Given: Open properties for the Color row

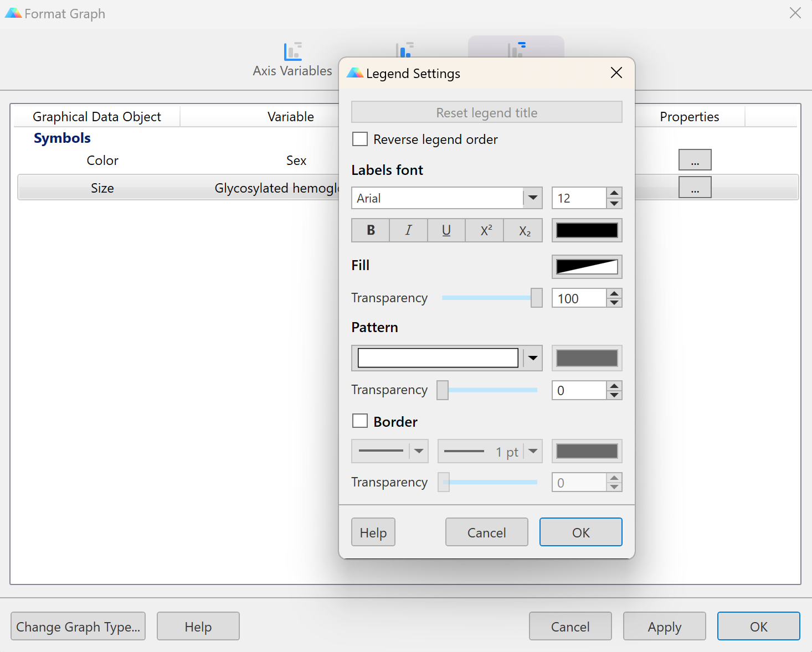Looking at the screenshot, I should [695, 160].
